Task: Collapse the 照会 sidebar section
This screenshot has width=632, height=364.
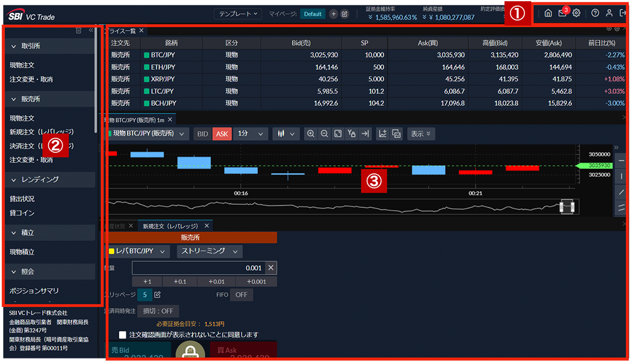Action: [50, 272]
